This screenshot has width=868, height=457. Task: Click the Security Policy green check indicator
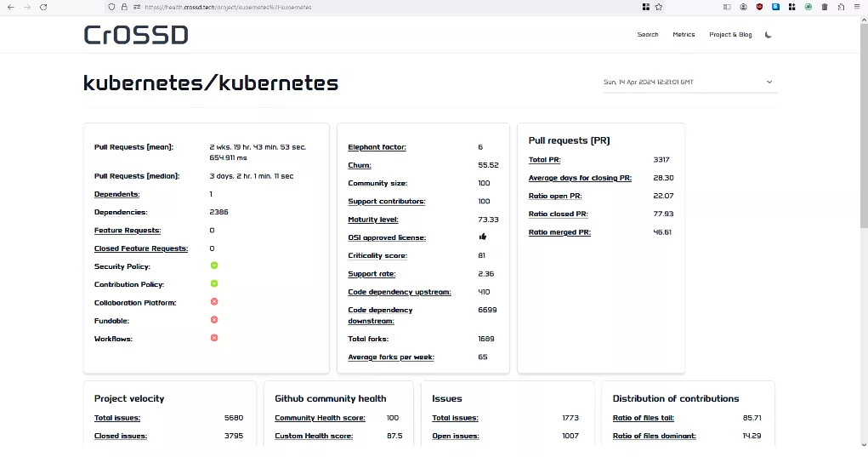click(214, 266)
